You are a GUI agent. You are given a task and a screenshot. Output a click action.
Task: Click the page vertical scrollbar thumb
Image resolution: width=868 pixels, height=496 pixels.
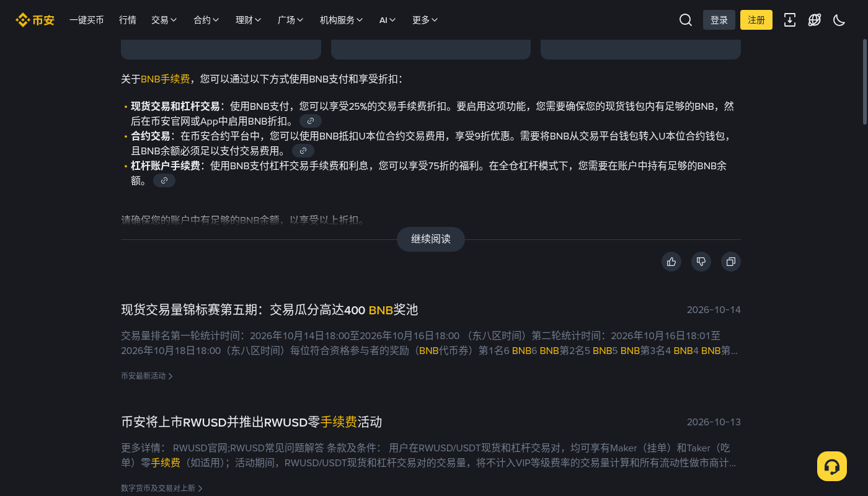(865, 82)
